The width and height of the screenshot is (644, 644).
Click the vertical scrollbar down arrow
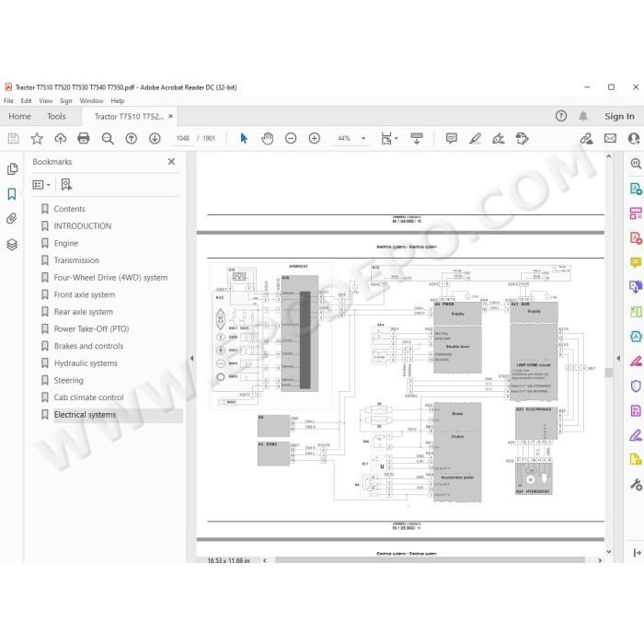[x=609, y=551]
